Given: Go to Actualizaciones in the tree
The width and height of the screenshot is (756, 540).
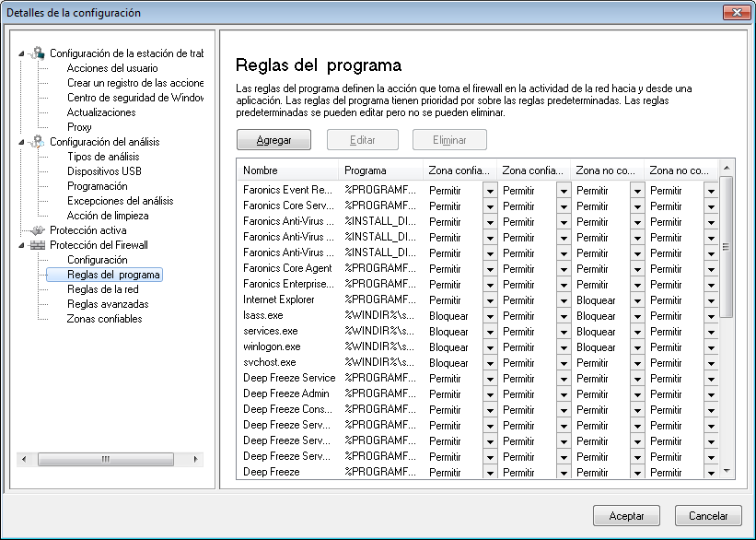Looking at the screenshot, I should [101, 112].
